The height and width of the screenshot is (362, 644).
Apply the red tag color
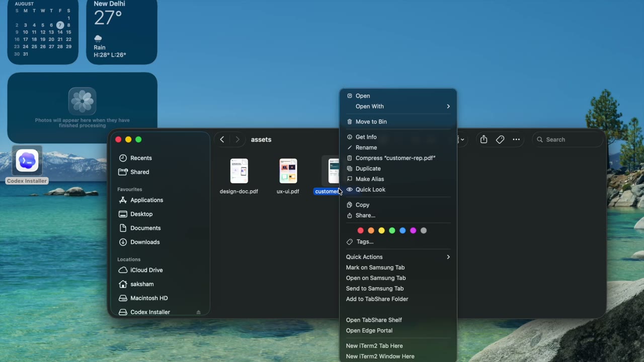(360, 231)
